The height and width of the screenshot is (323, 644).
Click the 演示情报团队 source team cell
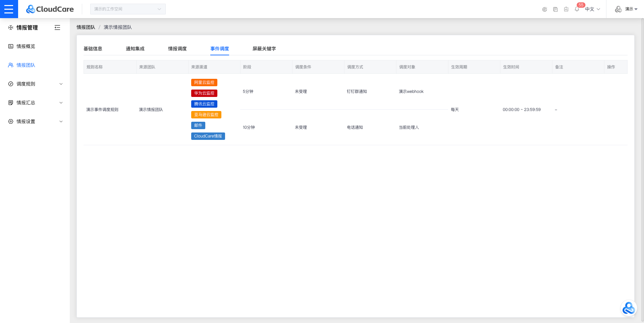(x=151, y=110)
